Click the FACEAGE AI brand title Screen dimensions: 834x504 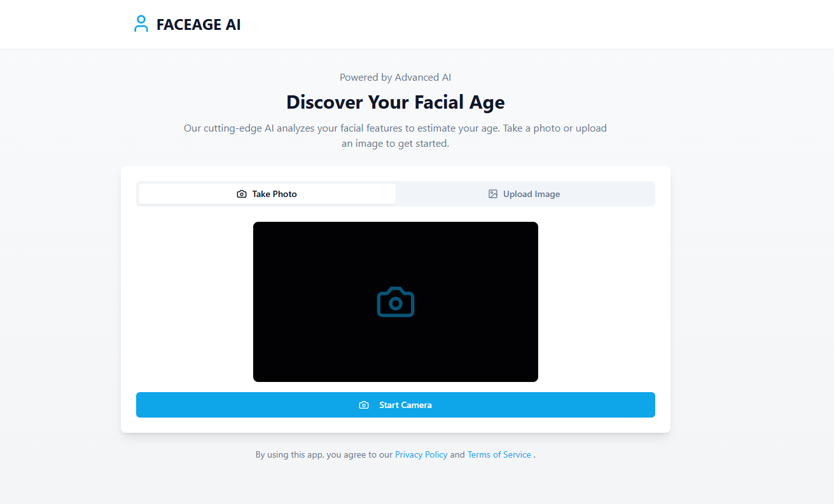(198, 25)
